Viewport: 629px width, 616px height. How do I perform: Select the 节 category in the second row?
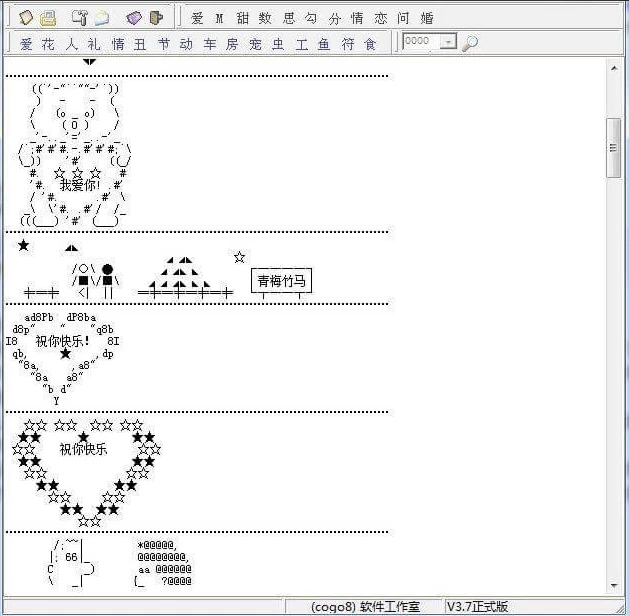(163, 44)
